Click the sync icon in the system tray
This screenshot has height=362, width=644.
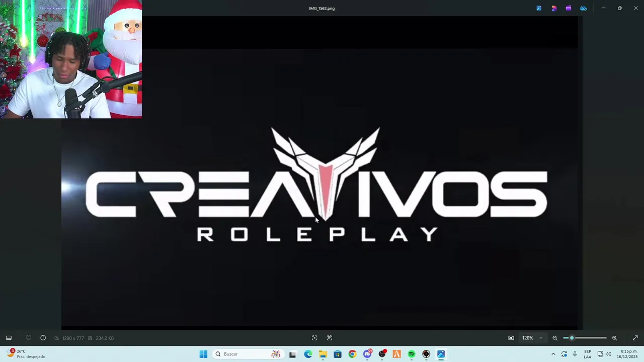point(564,354)
